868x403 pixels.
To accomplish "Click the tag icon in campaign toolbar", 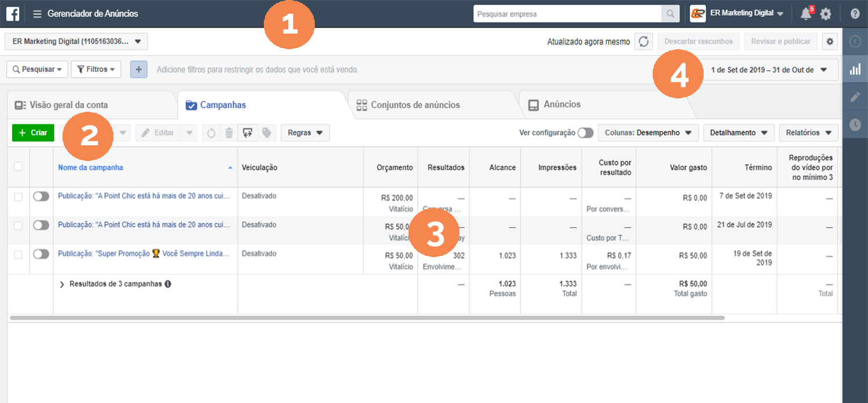I will pos(266,133).
